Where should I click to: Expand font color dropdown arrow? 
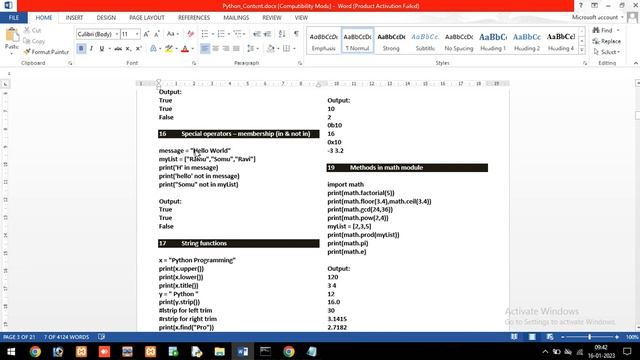pyautogui.click(x=193, y=49)
